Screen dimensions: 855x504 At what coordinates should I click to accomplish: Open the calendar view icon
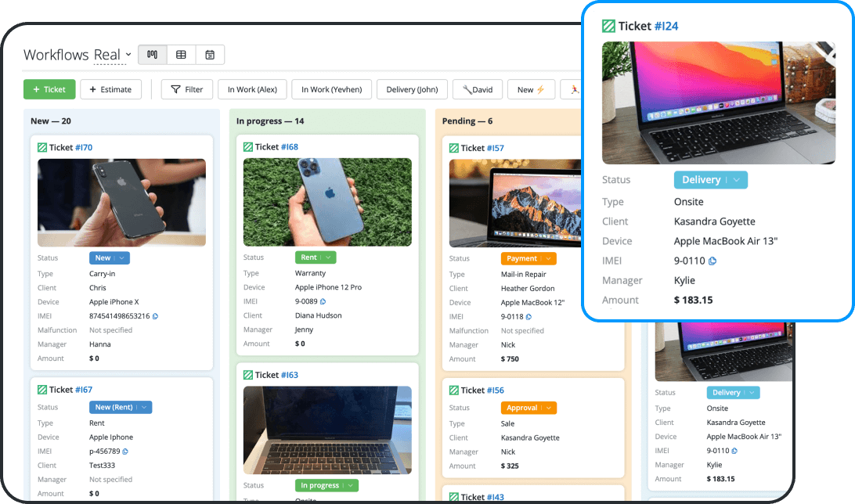coord(209,54)
